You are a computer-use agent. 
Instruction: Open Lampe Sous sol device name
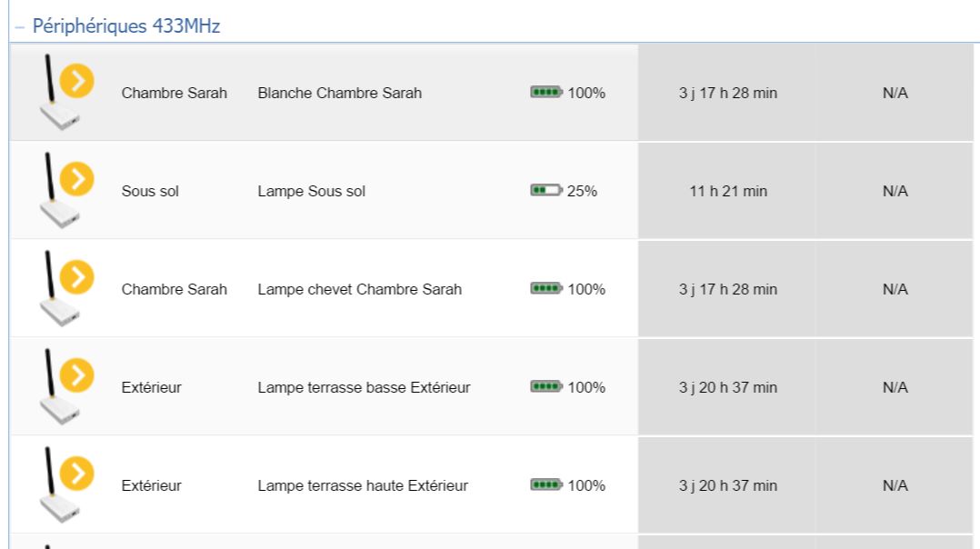pos(312,191)
